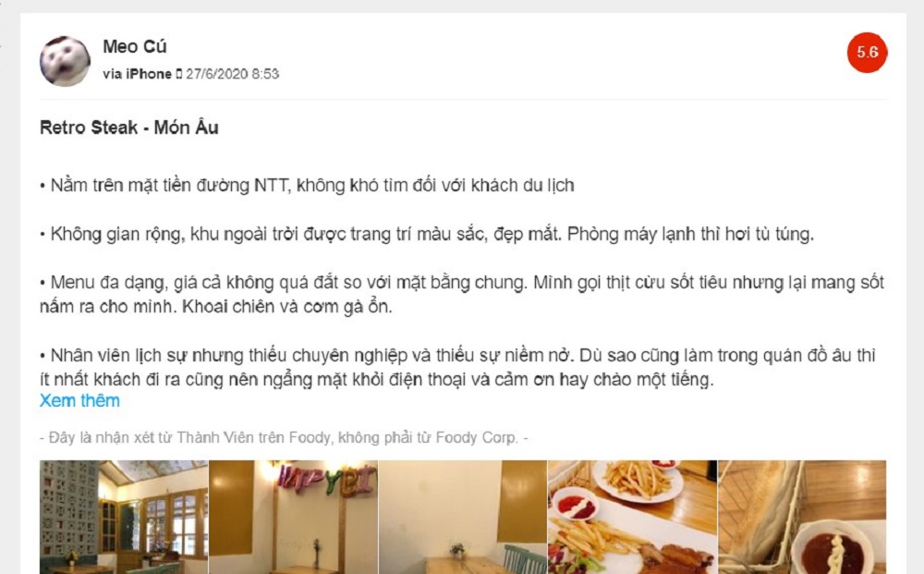Open the photo of ketchup bowl and bread basket

pos(802,517)
